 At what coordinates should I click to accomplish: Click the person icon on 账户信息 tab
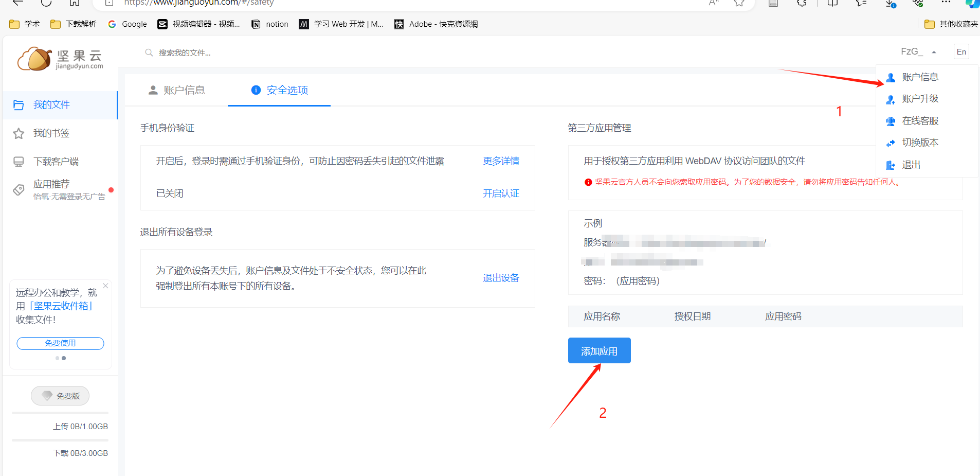[153, 90]
